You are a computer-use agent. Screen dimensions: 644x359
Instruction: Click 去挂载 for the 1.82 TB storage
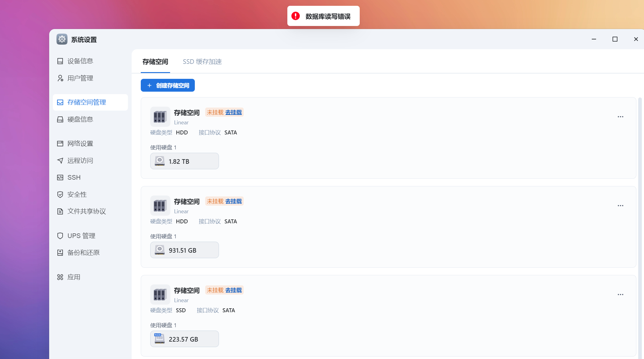(234, 112)
